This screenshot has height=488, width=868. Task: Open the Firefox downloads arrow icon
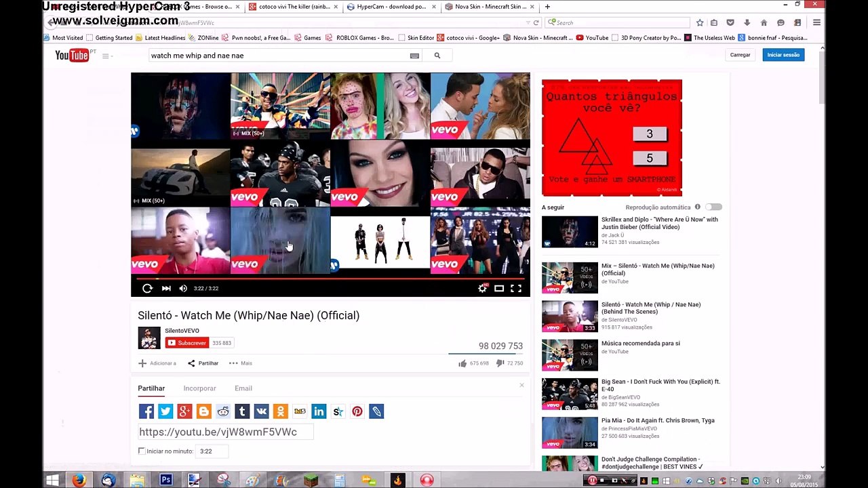tap(747, 22)
